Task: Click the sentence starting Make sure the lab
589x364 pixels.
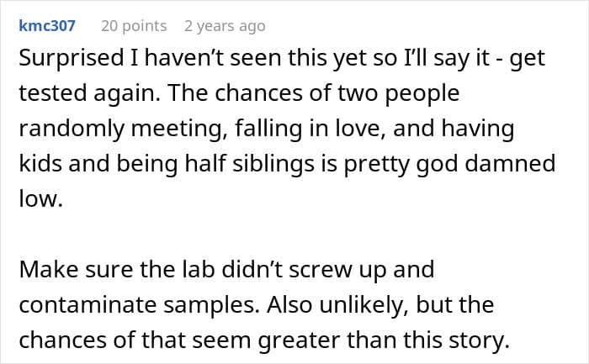Action: click(226, 269)
